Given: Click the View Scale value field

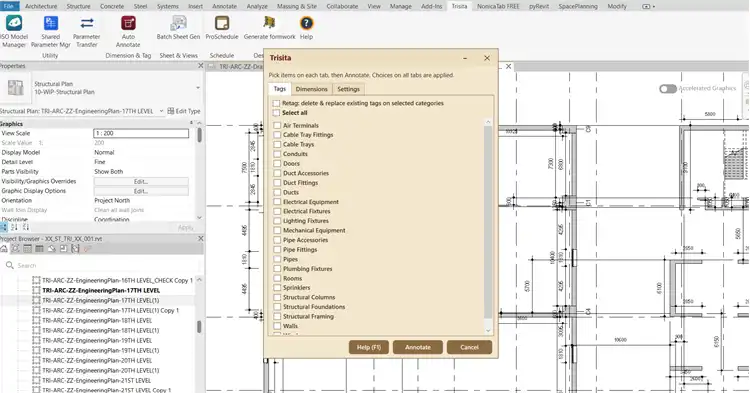Looking at the screenshot, I should click(x=141, y=133).
